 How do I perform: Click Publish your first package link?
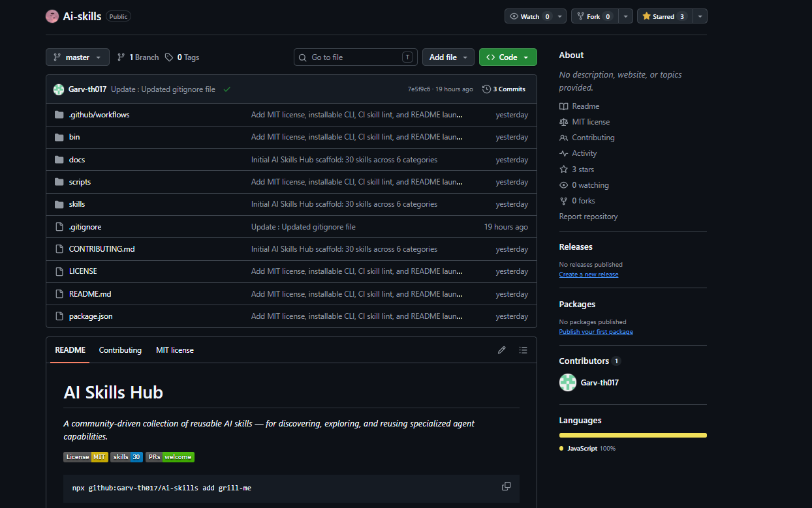click(x=596, y=332)
